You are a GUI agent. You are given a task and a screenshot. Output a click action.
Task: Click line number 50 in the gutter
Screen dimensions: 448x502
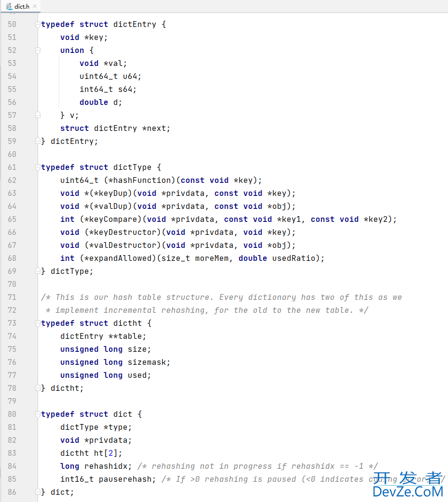click(x=12, y=25)
